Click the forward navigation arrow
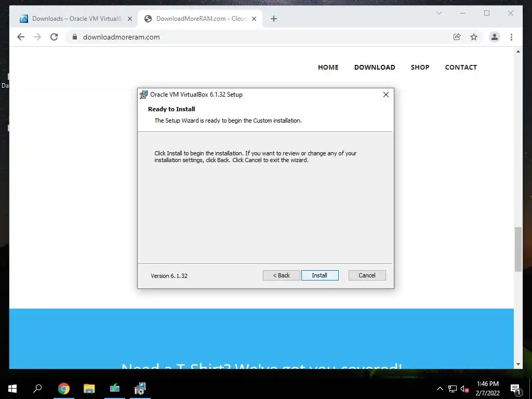 37,37
